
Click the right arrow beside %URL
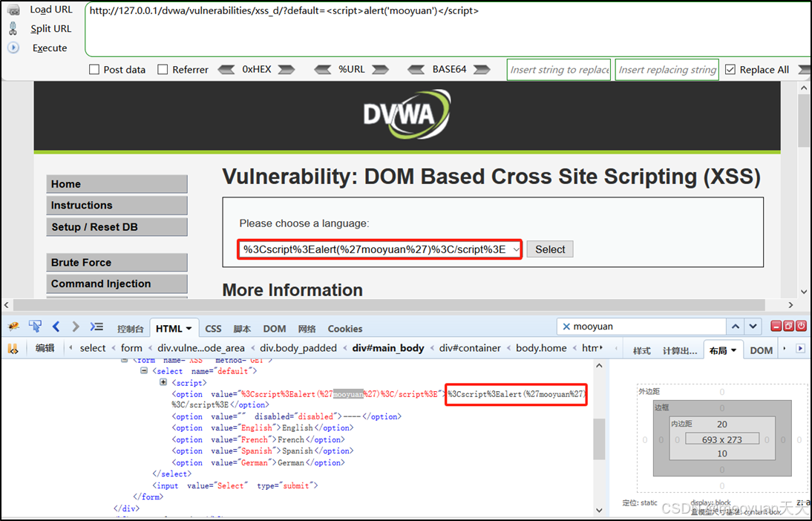coord(380,70)
